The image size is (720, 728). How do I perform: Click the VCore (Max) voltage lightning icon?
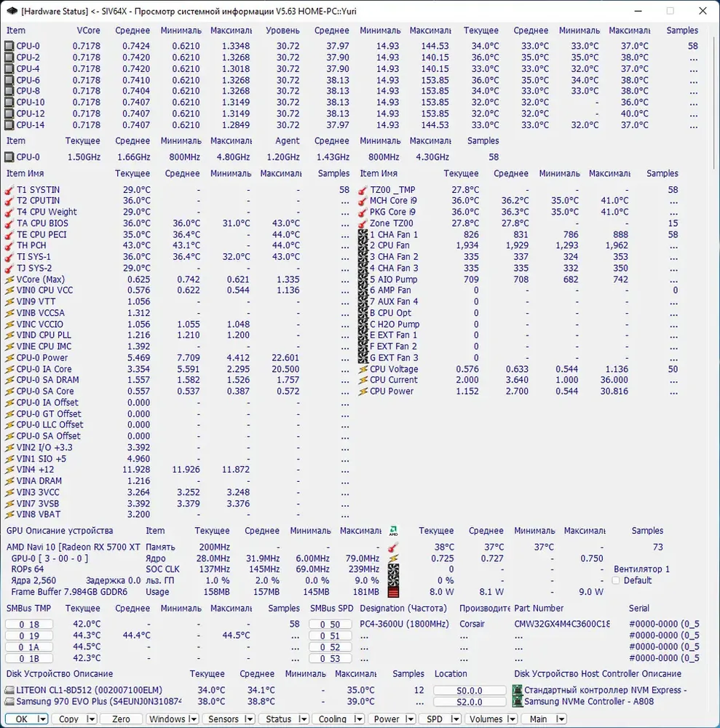point(9,280)
